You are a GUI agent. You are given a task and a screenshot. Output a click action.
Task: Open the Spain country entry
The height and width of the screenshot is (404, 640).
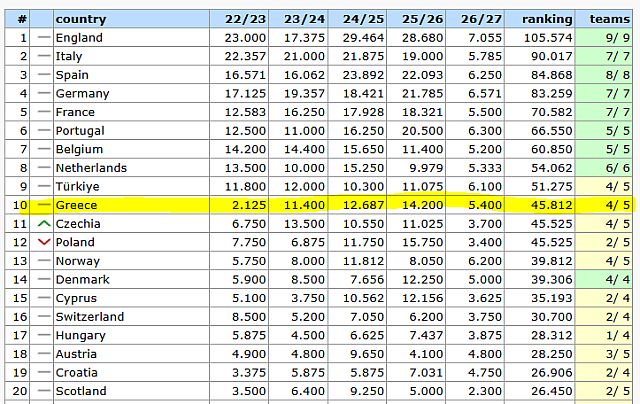click(x=72, y=75)
